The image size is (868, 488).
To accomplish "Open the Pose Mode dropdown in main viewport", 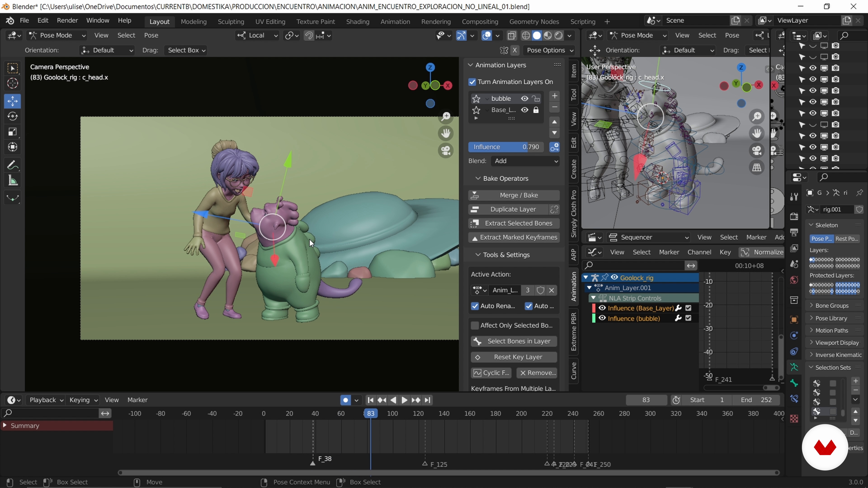I will [57, 35].
